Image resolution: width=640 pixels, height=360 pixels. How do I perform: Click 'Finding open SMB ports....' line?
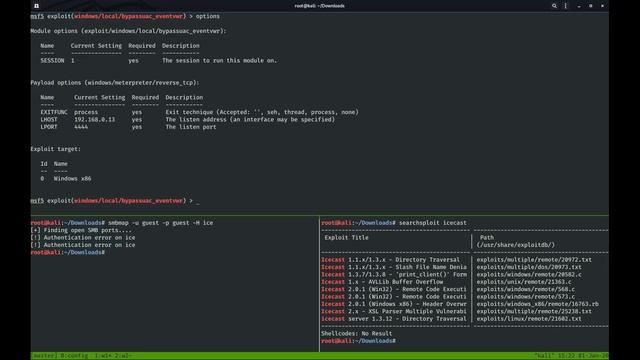pos(81,230)
